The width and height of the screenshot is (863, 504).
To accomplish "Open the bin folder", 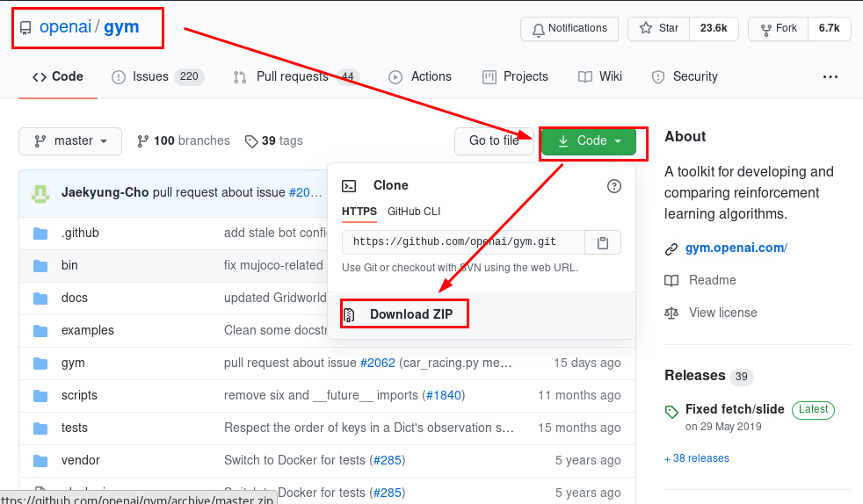I will [x=69, y=265].
